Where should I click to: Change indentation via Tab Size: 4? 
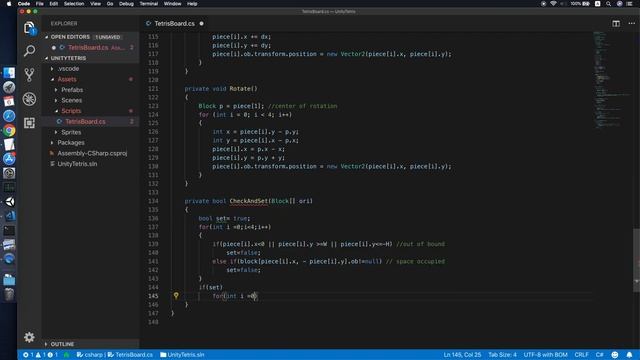502,355
